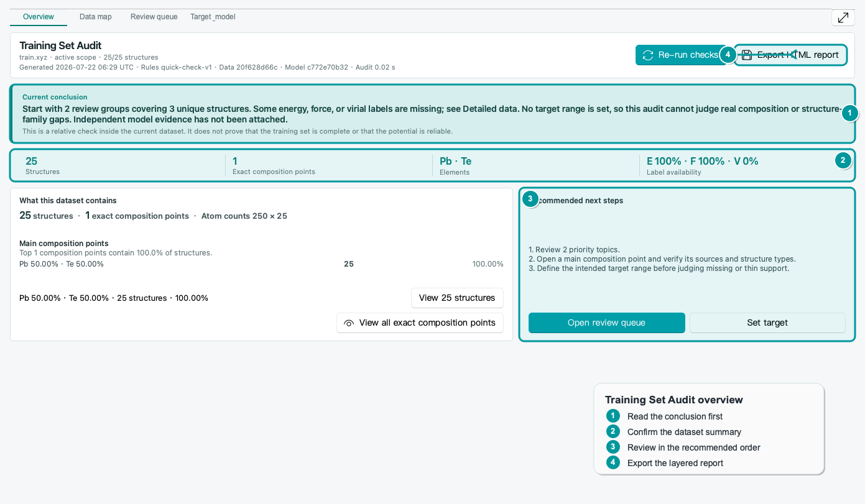Click the Re-run checks button
Screen dimensions: 865x504
pos(681,55)
